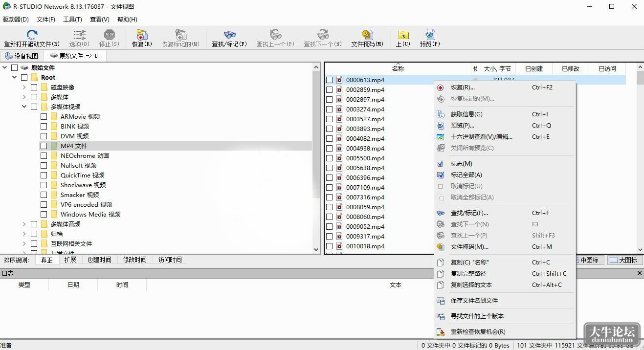Check the box next to 0003274.mp4

point(329,109)
